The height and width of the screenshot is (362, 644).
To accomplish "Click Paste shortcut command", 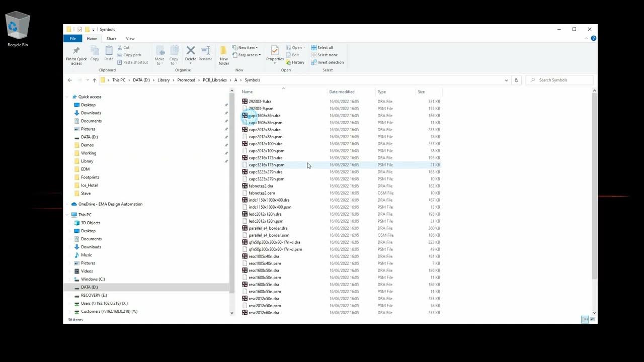I will coord(133,62).
